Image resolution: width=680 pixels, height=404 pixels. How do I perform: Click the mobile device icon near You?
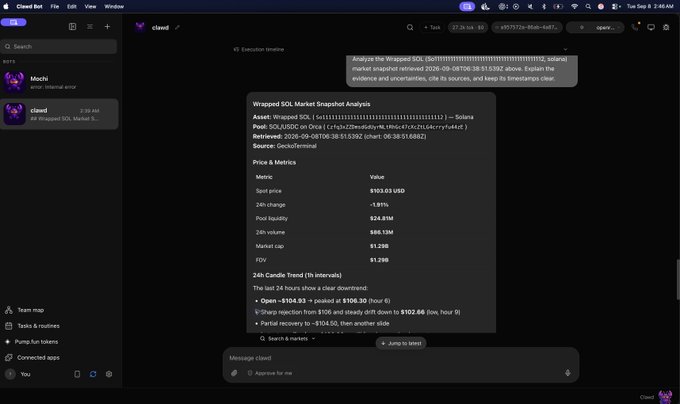pyautogui.click(x=77, y=374)
